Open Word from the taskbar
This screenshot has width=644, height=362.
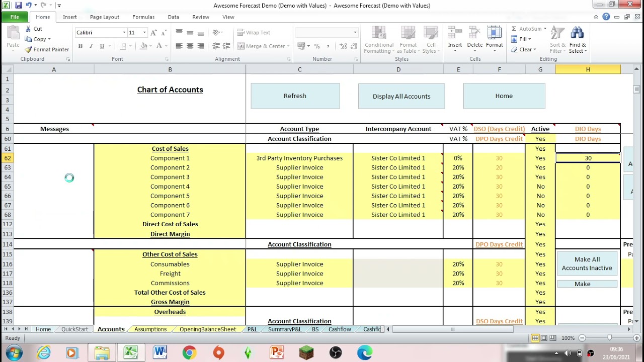click(160, 353)
